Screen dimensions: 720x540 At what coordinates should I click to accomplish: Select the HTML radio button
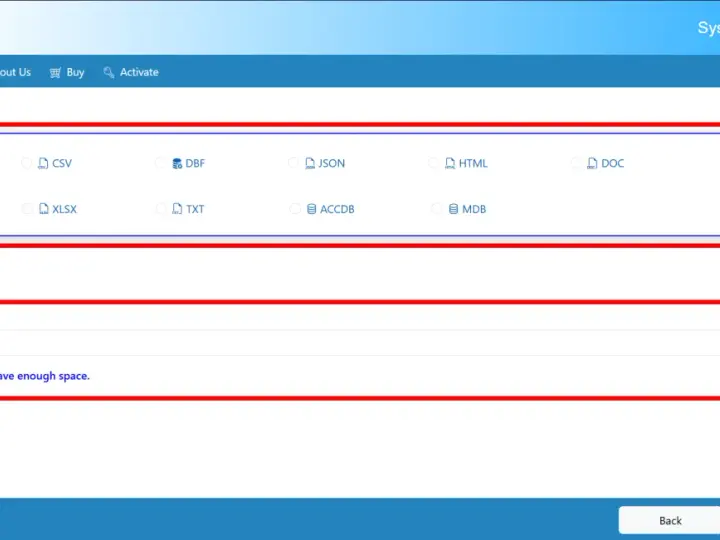tap(433, 163)
